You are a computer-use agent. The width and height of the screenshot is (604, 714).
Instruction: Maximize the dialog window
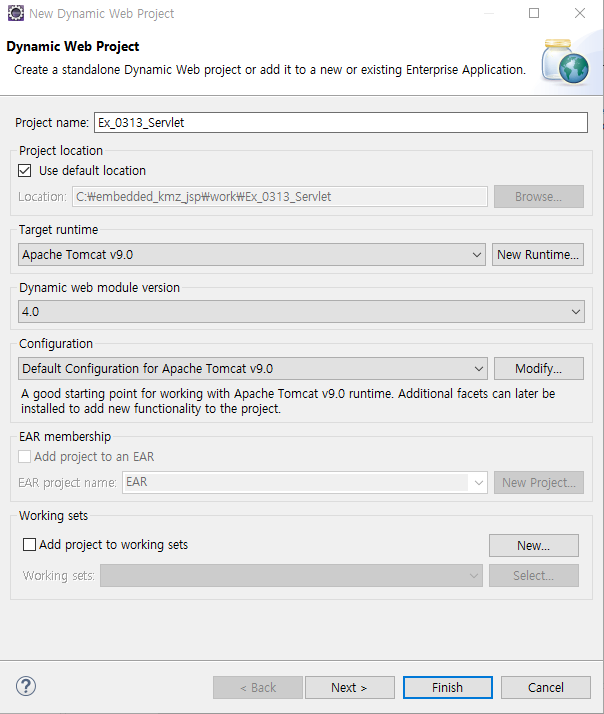tap(534, 13)
